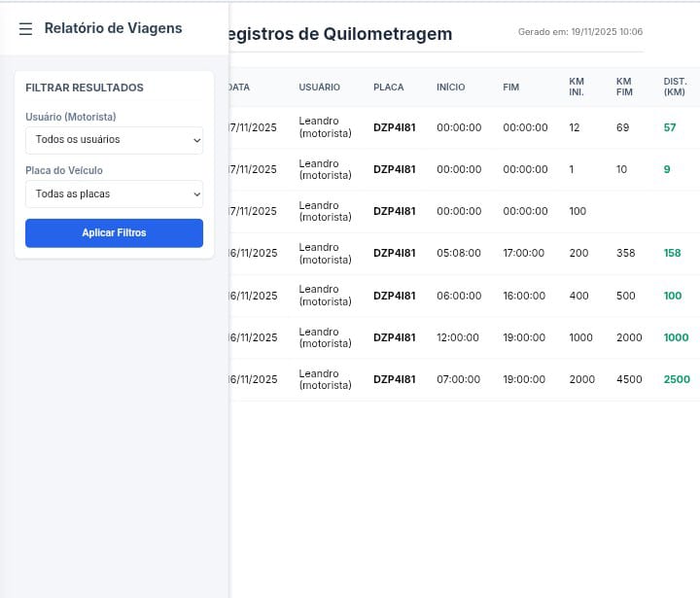Click the USUÁRIO column header
The width and height of the screenshot is (700, 598).
319,88
